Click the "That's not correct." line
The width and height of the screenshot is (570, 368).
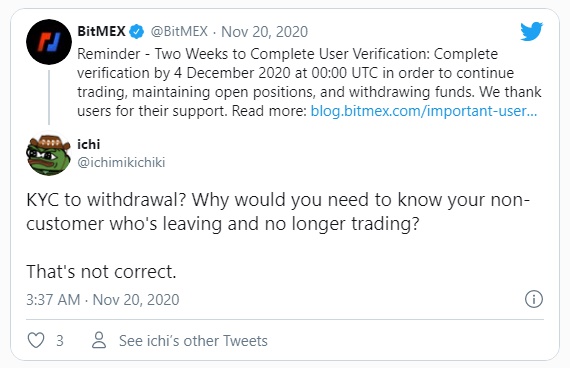(101, 271)
